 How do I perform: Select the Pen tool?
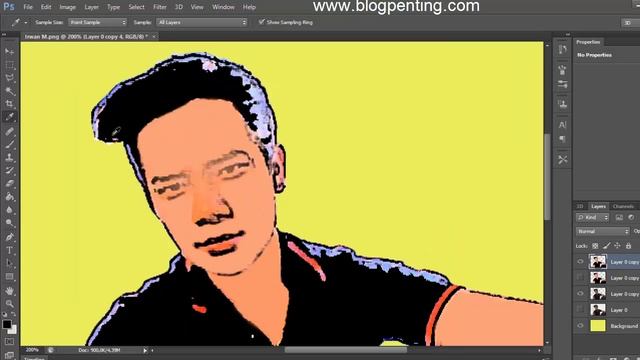(x=9, y=237)
